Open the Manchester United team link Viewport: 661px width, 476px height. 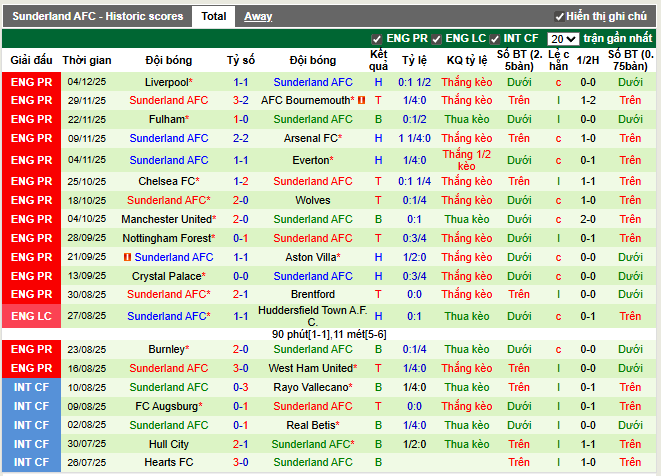pyautogui.click(x=167, y=219)
